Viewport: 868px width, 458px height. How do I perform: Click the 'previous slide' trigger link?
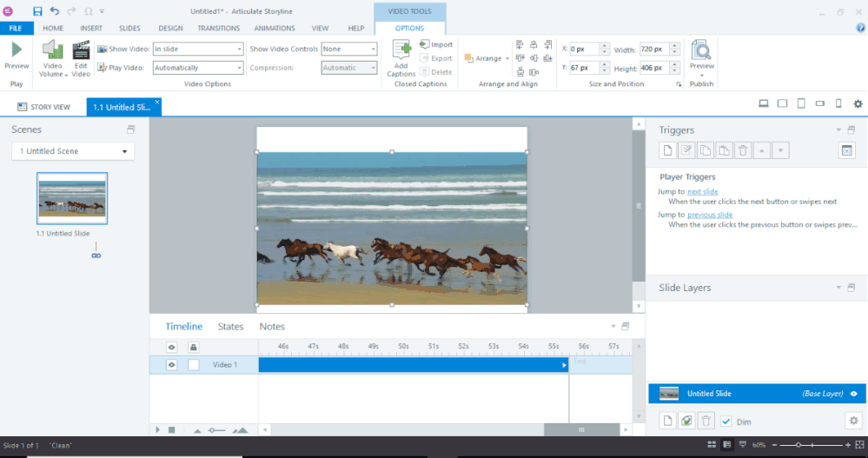710,215
